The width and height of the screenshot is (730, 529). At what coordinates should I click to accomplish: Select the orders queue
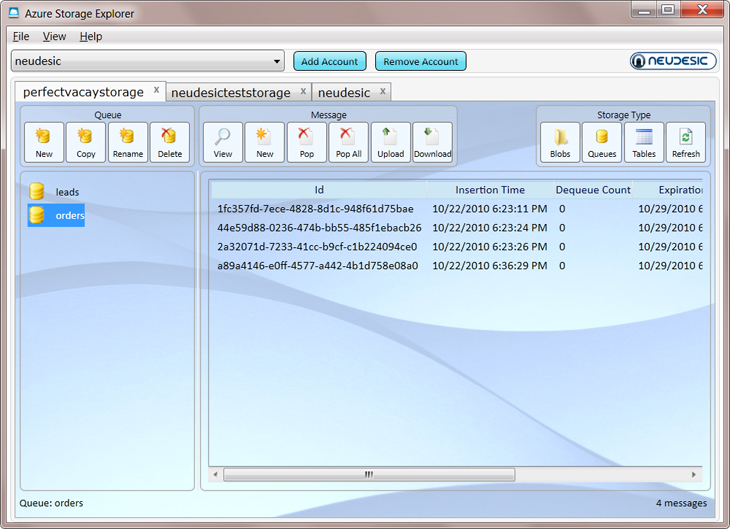(56, 215)
